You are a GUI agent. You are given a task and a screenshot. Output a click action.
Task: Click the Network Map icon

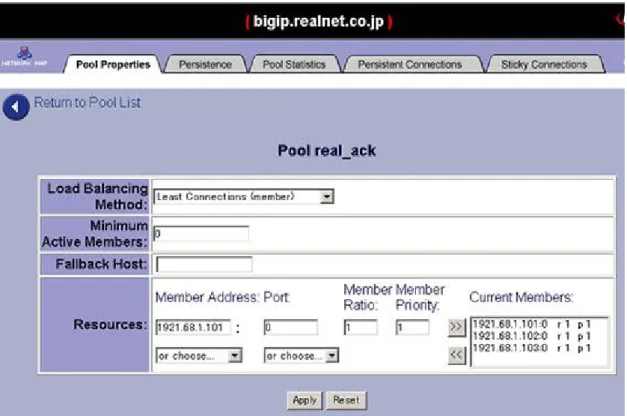coord(24,56)
